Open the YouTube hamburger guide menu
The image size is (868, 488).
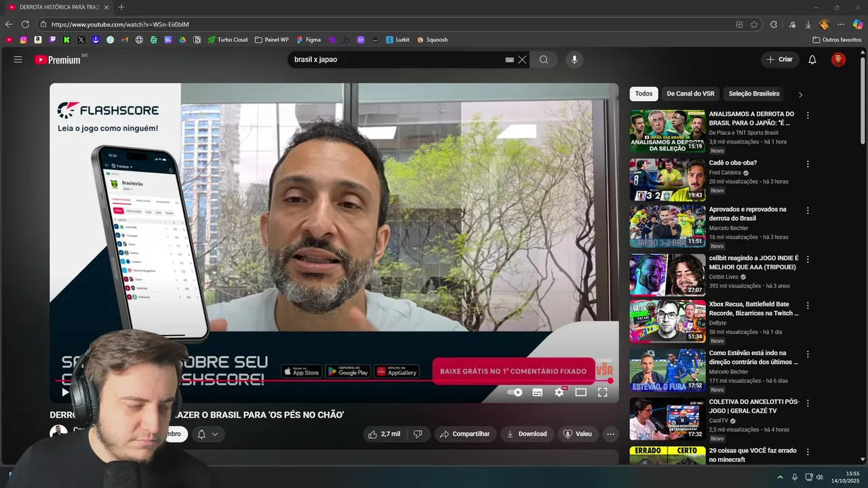18,60
